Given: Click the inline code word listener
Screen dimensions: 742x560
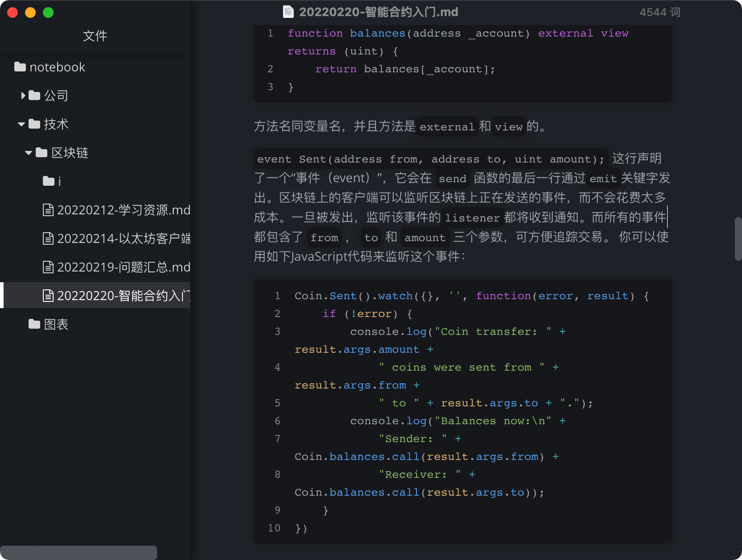Looking at the screenshot, I should pos(472,217).
